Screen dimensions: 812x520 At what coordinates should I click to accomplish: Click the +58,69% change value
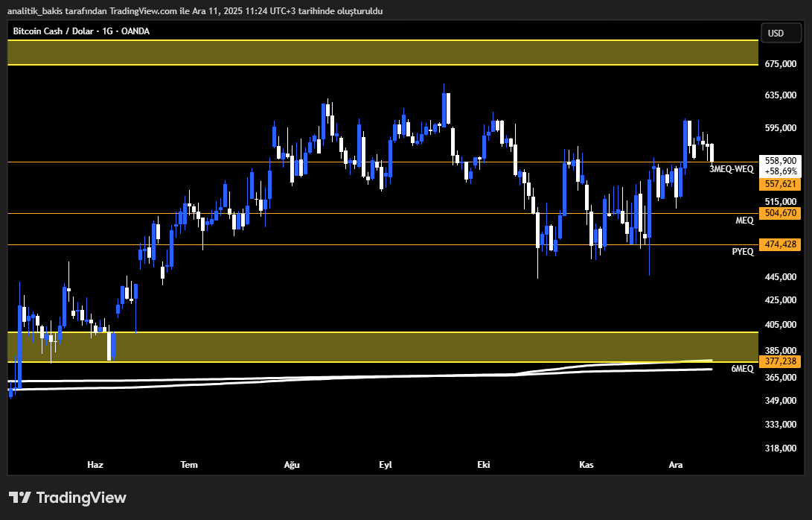click(x=781, y=171)
